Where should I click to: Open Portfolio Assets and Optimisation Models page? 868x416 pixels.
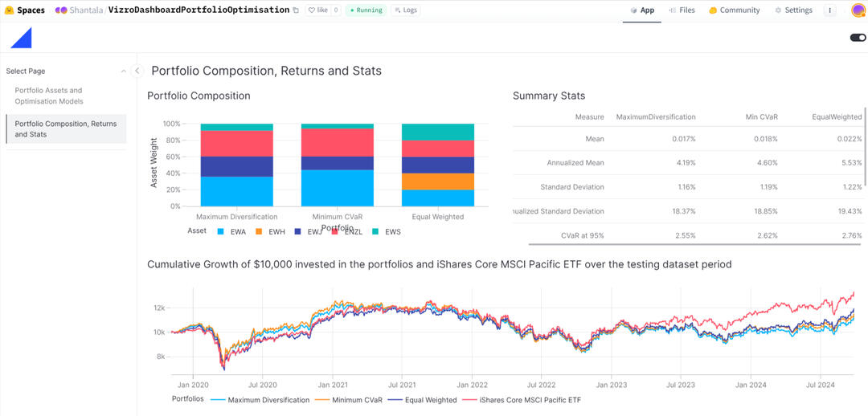click(x=48, y=96)
